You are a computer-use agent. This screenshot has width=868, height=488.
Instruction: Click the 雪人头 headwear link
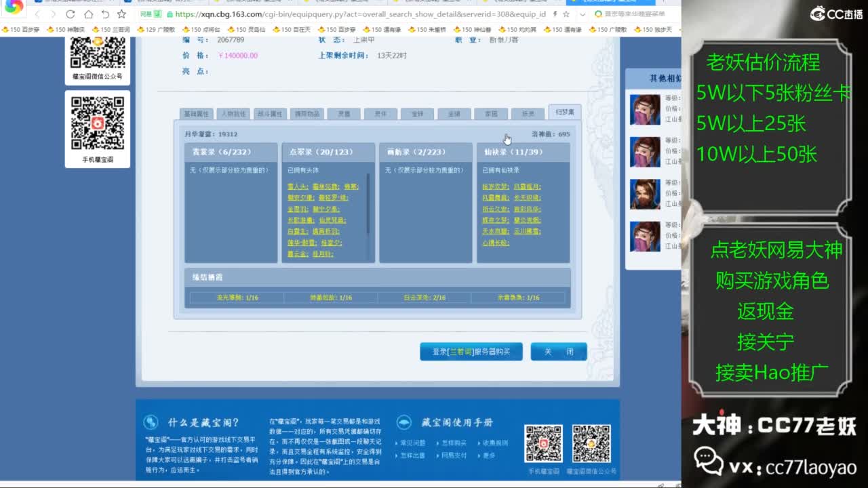click(x=297, y=186)
